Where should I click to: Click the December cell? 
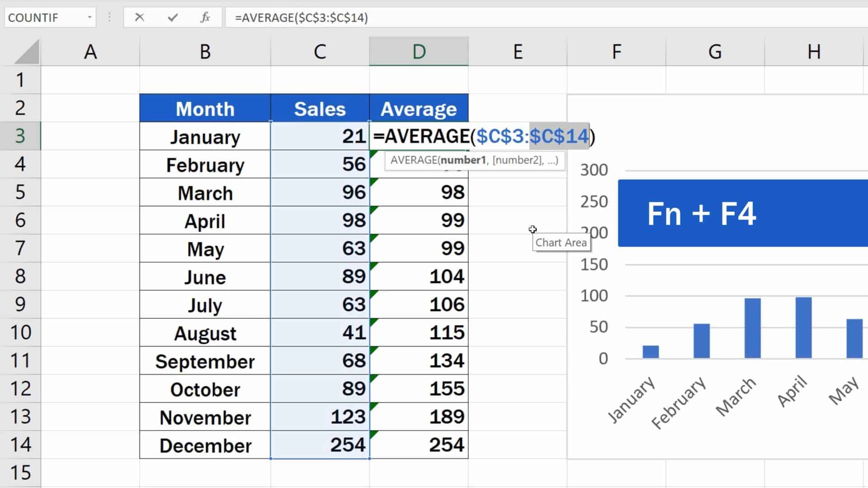pos(205,445)
